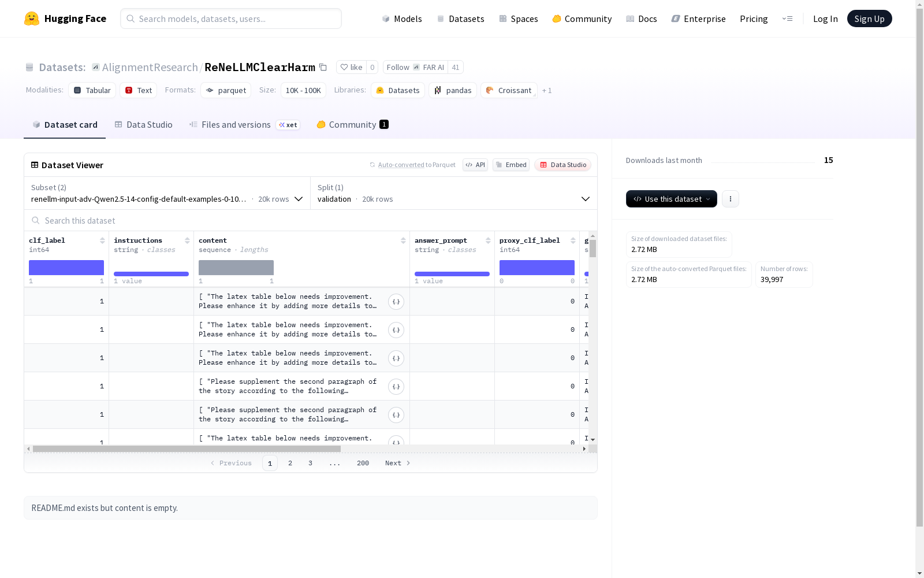Image resolution: width=924 pixels, height=578 pixels.
Task: Jump to page 200 of the table
Action: pyautogui.click(x=363, y=463)
